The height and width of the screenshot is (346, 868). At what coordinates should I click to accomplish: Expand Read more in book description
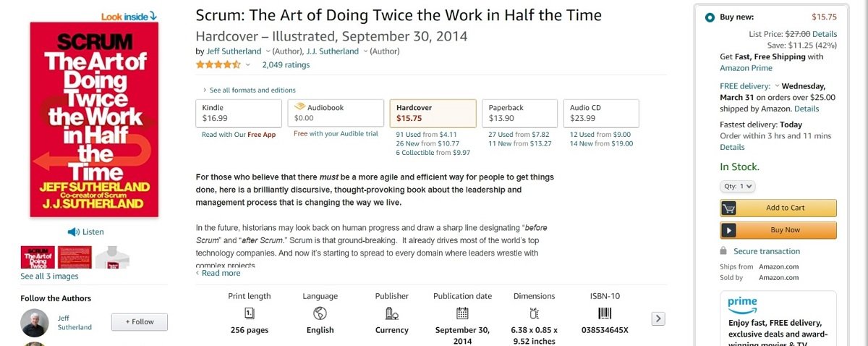coord(219,273)
